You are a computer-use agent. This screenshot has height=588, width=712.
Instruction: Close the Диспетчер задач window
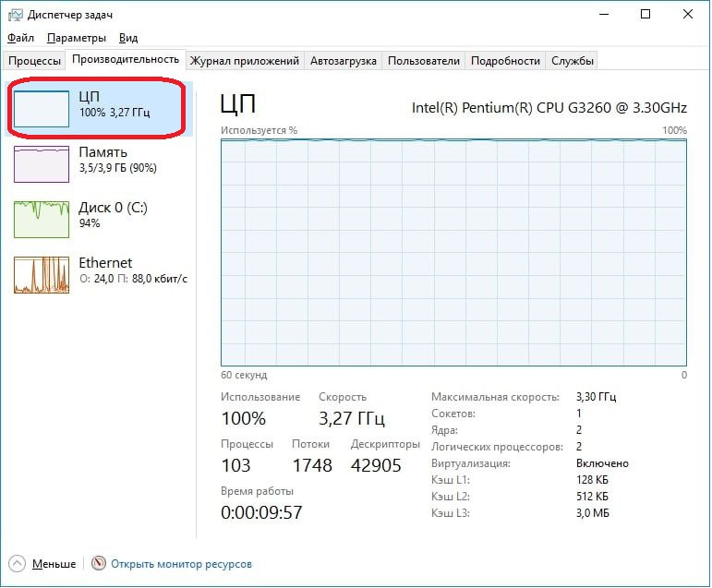687,14
